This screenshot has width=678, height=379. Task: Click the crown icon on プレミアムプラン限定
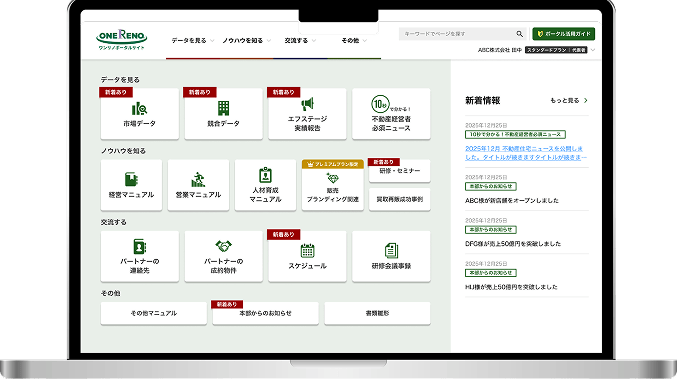[310, 164]
